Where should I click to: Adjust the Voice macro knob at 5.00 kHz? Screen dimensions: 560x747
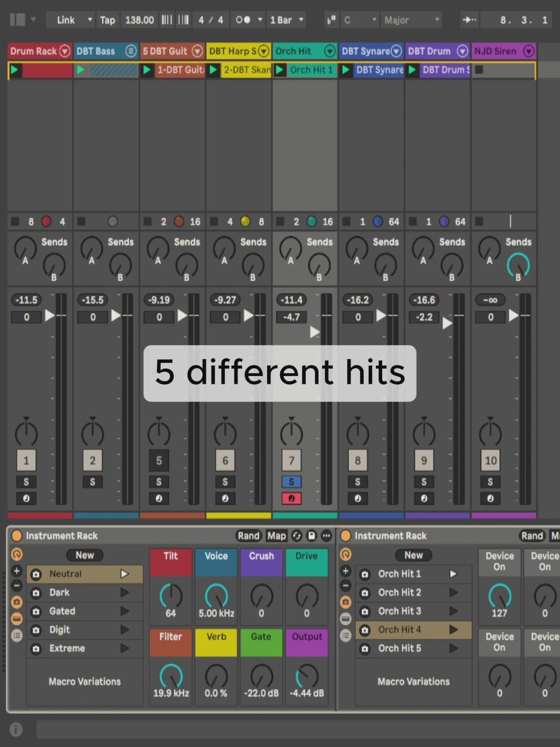pyautogui.click(x=216, y=595)
